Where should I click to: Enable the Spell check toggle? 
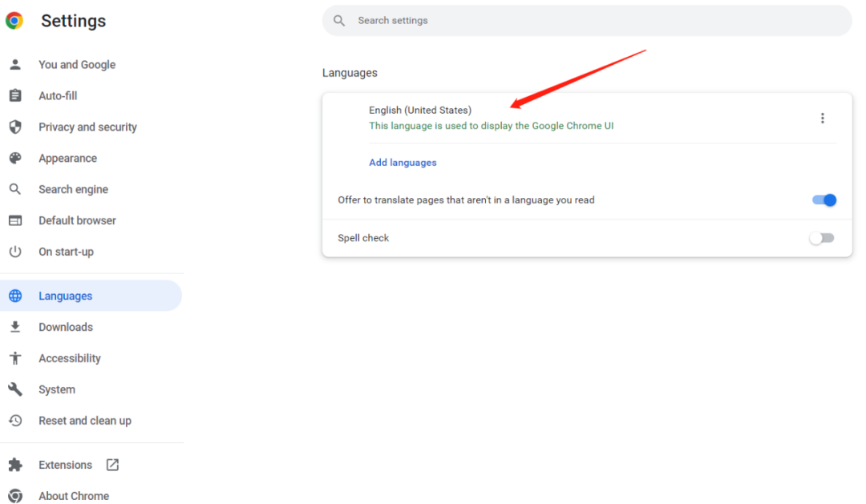click(821, 237)
